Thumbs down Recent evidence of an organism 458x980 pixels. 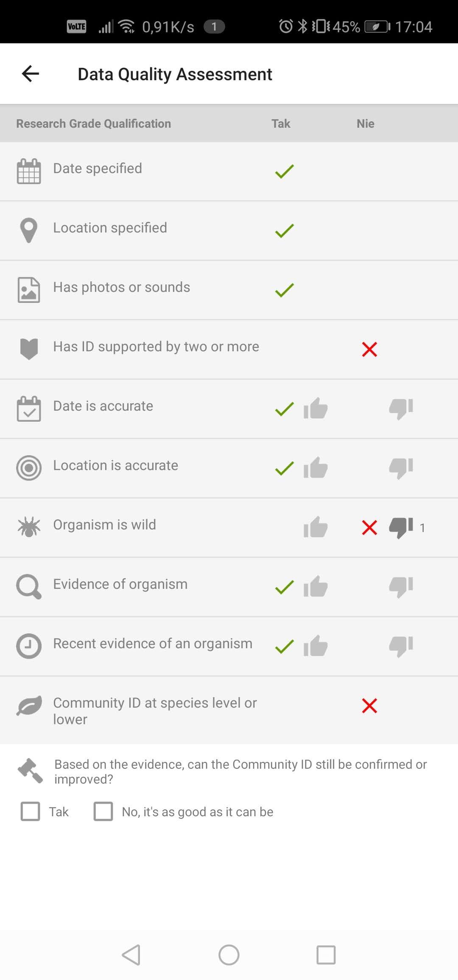pyautogui.click(x=401, y=647)
